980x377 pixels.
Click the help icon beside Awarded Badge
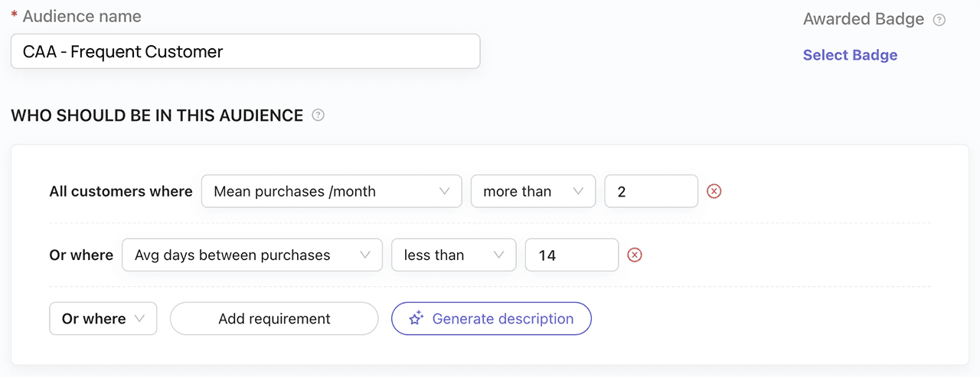pyautogui.click(x=939, y=20)
